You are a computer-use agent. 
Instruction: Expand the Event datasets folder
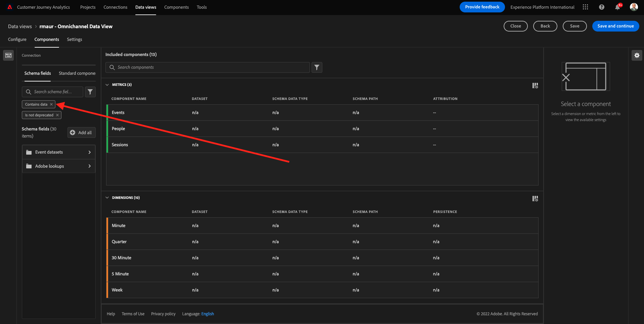coord(89,152)
